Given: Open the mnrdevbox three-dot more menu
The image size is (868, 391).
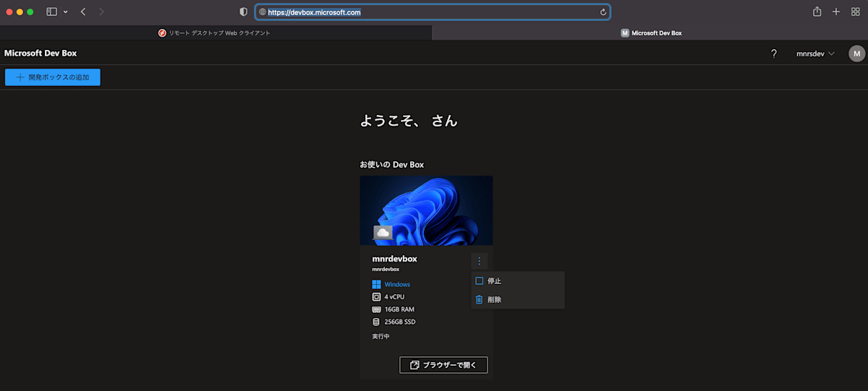Looking at the screenshot, I should [479, 261].
